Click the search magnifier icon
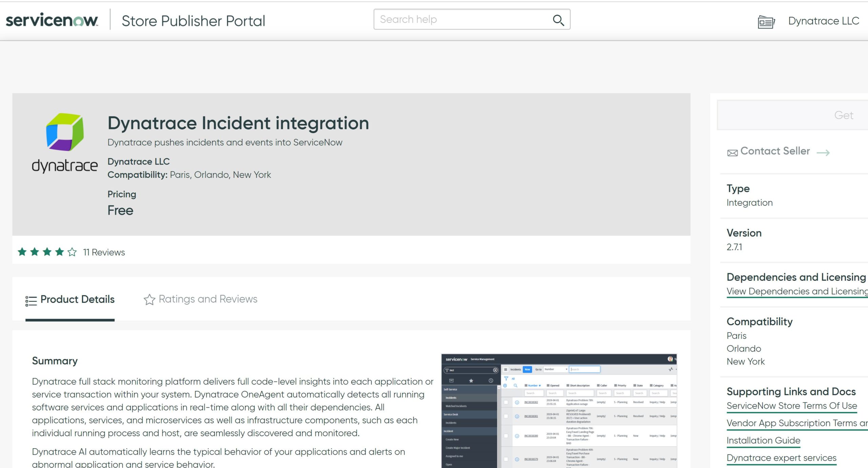 [558, 20]
